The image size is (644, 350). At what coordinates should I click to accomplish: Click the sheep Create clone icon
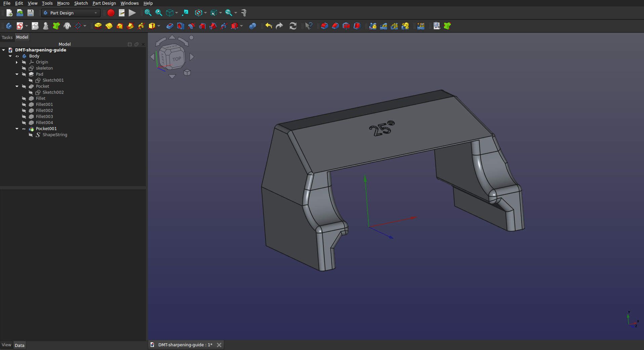tap(67, 26)
